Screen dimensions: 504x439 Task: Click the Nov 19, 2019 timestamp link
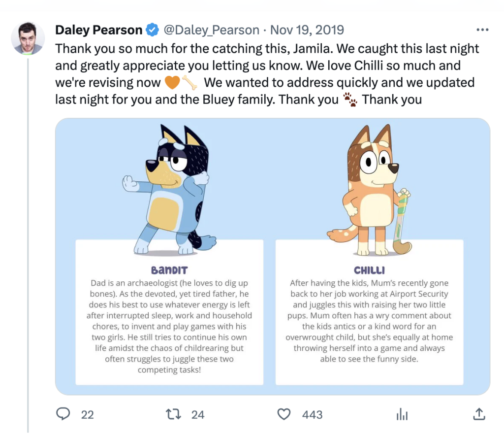coord(307,30)
